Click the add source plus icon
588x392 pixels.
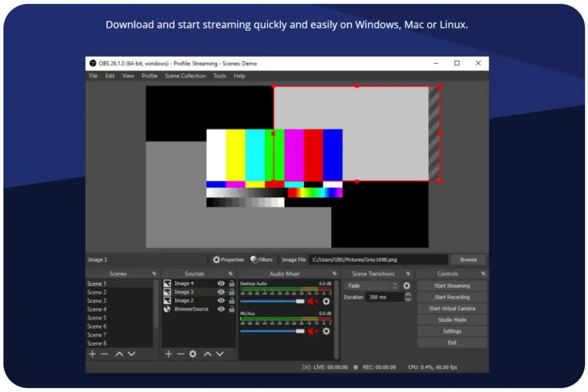coord(168,354)
